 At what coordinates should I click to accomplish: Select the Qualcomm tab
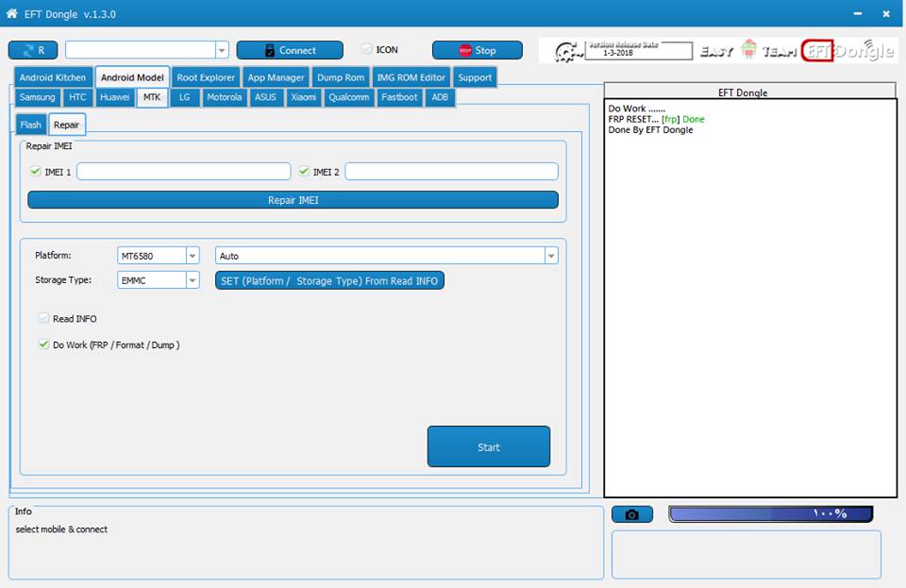pos(349,97)
